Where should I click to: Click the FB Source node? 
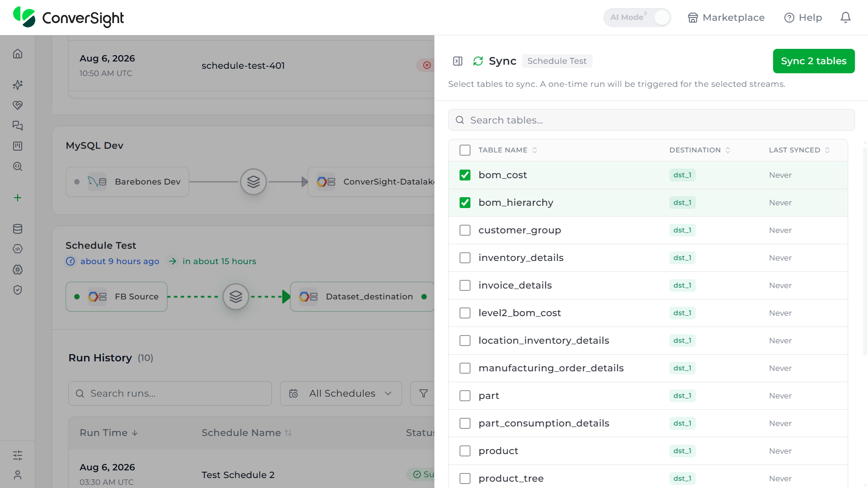(x=116, y=297)
